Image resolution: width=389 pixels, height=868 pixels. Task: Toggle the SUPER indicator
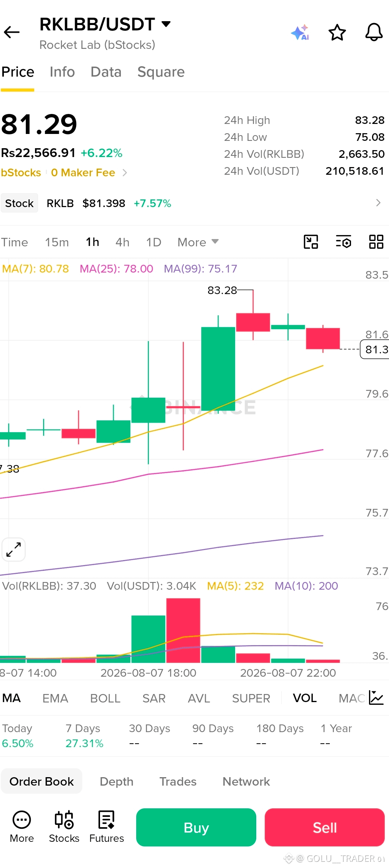(251, 698)
